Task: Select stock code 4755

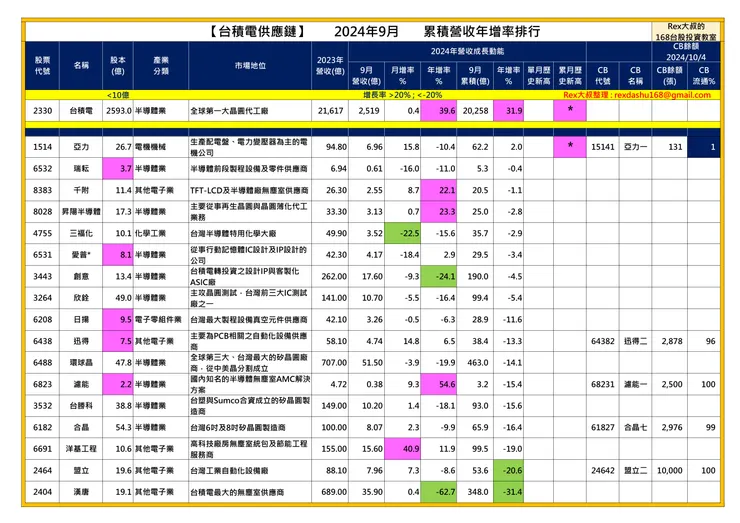Action: coord(42,233)
